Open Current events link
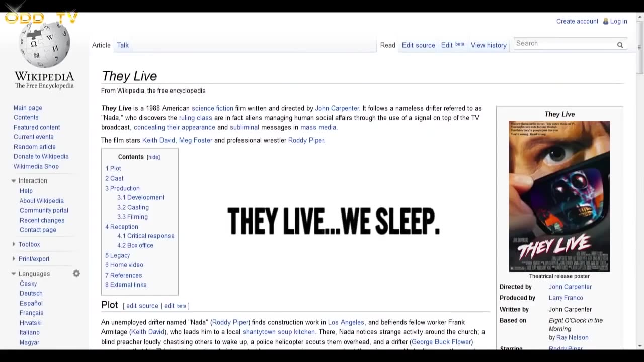The width and height of the screenshot is (644, 362). point(33,137)
